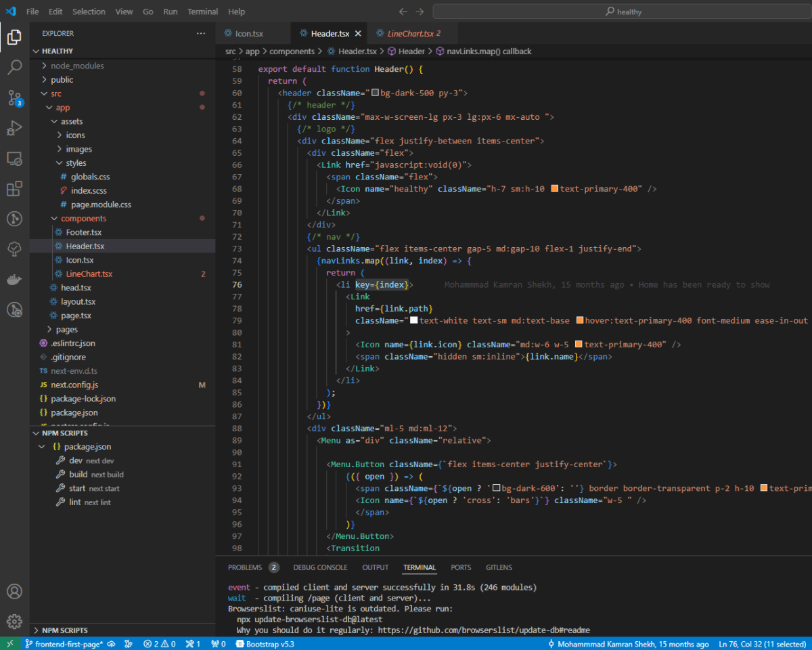Image resolution: width=812 pixels, height=650 pixels.
Task: Open the Docker panel icon
Action: [x=14, y=280]
